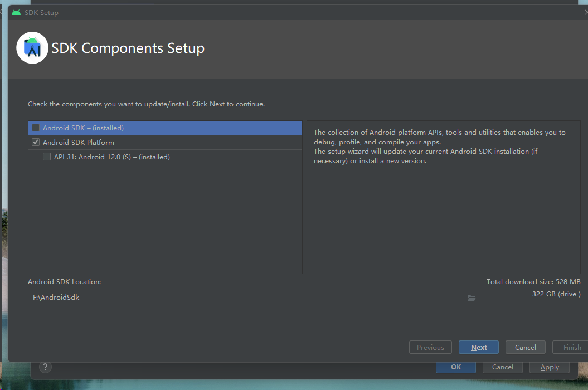Image resolution: width=588 pixels, height=390 pixels.
Task: Click the component description text panel
Action: 444,197
